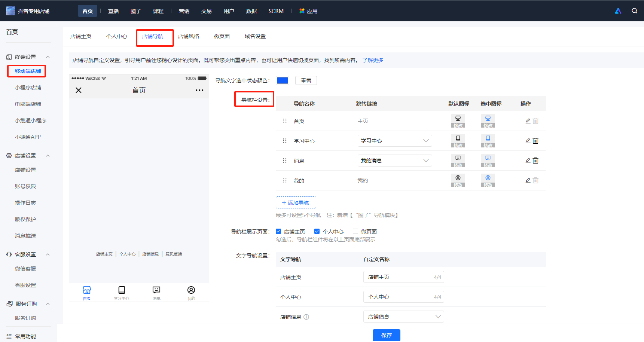
Task: Click the info icon beside 店铺信息
Action: click(x=306, y=317)
